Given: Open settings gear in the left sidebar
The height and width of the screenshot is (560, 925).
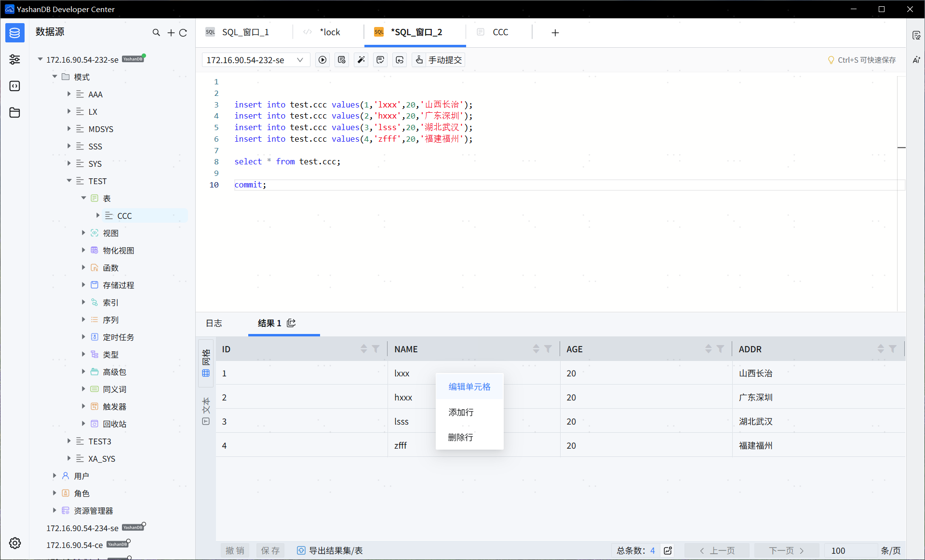Looking at the screenshot, I should click(x=15, y=543).
